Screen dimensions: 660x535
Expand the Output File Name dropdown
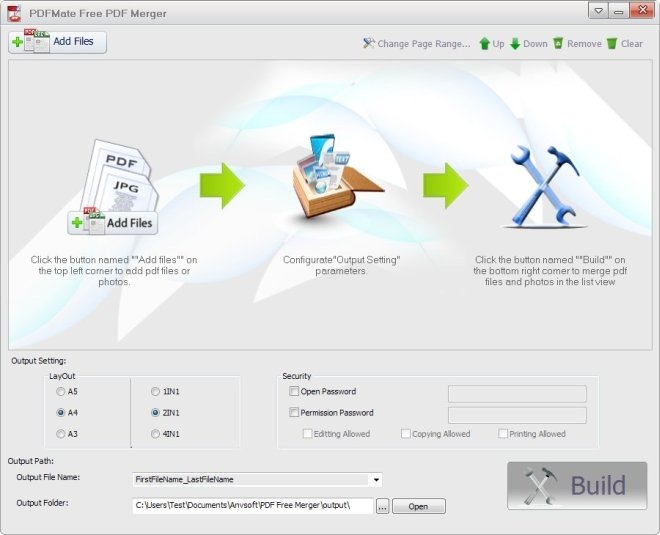[376, 479]
